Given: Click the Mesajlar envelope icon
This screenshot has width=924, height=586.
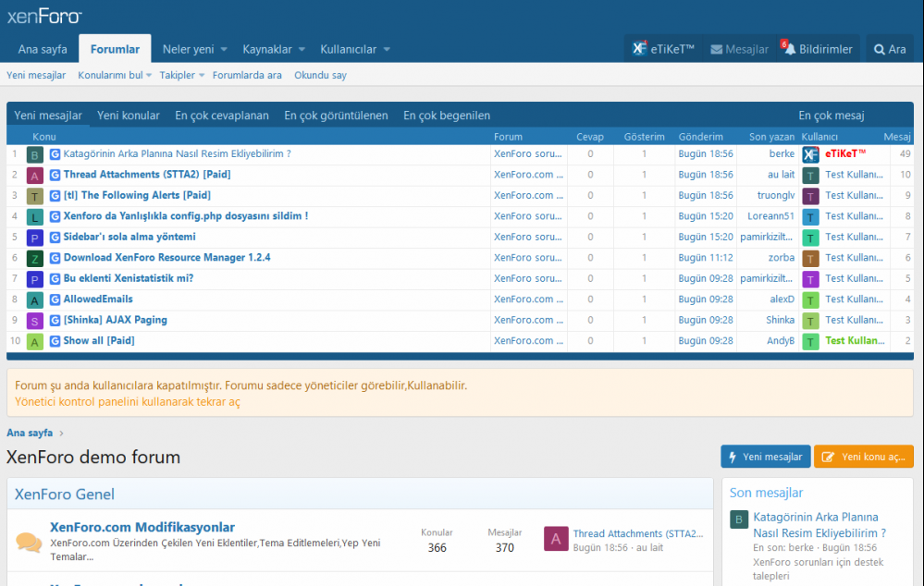Looking at the screenshot, I should [x=716, y=50].
